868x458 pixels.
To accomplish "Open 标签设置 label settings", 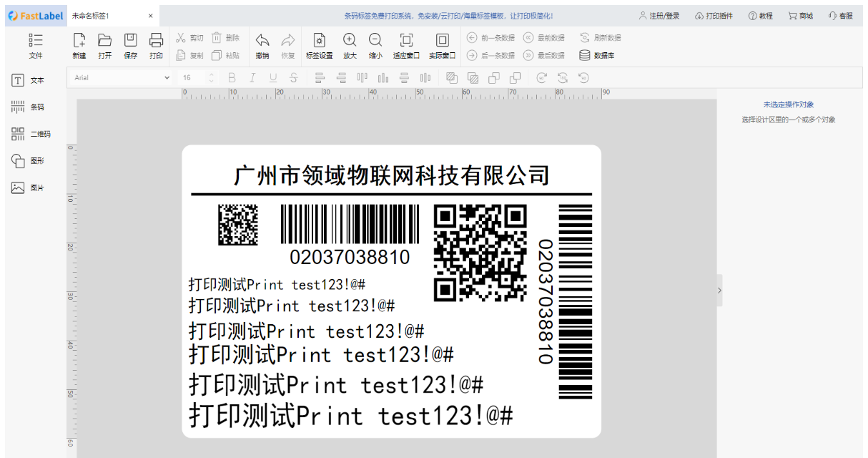I will (x=320, y=46).
